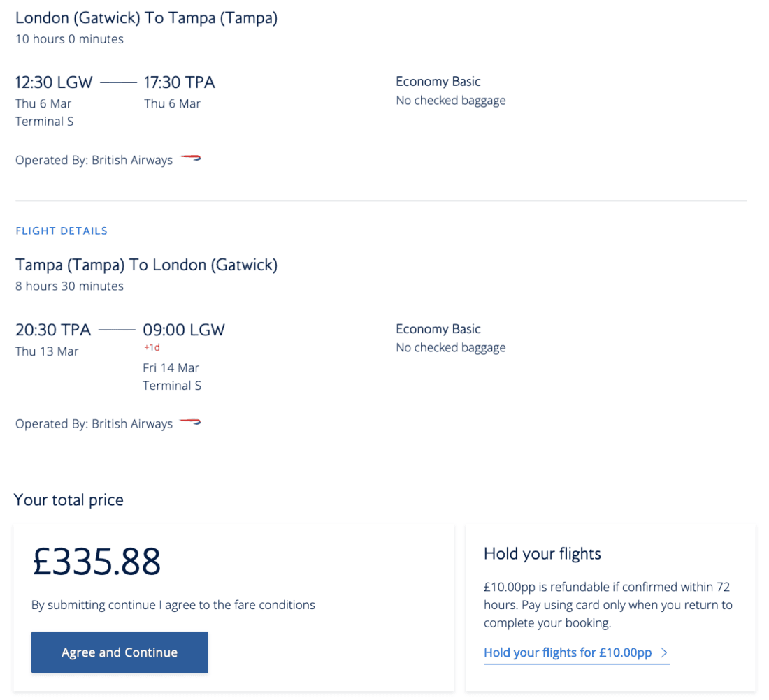Click the chevron arrow beside hold flights link
Image resolution: width=769 pixels, height=700 pixels.
(664, 653)
